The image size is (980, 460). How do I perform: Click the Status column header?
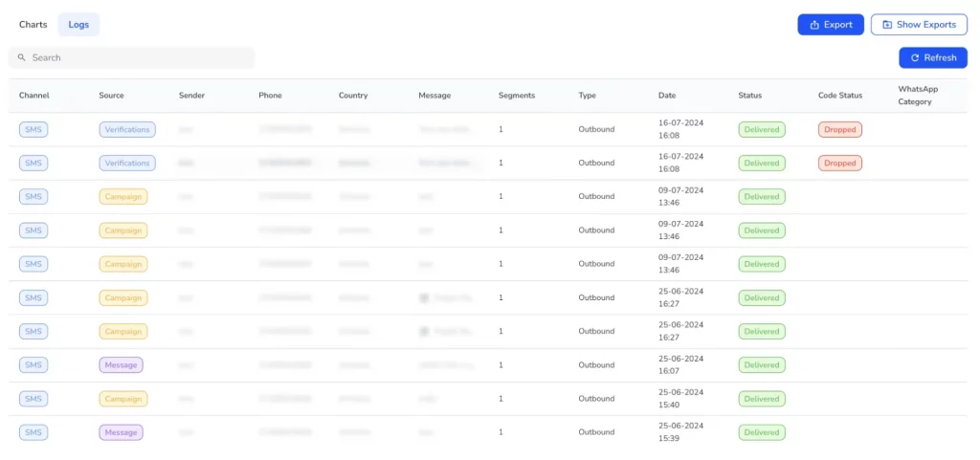[750, 96]
